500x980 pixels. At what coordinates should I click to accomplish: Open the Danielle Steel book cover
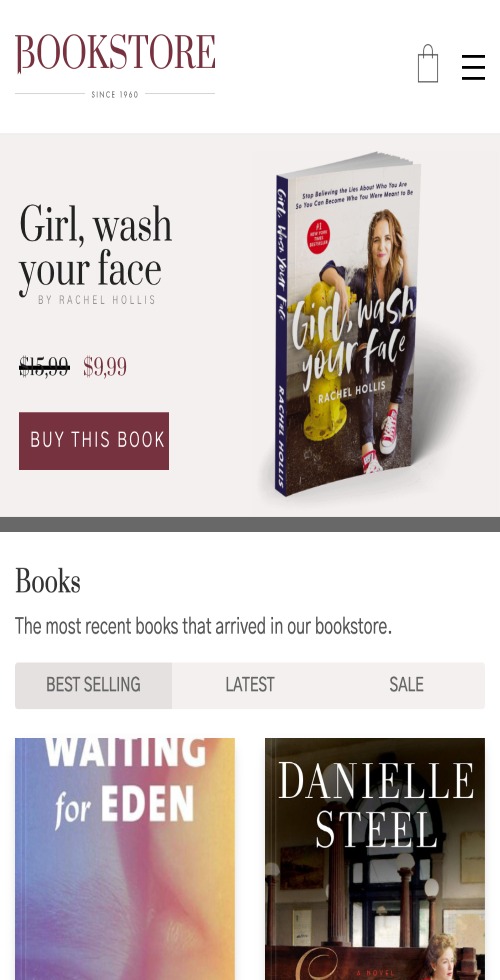(375, 859)
